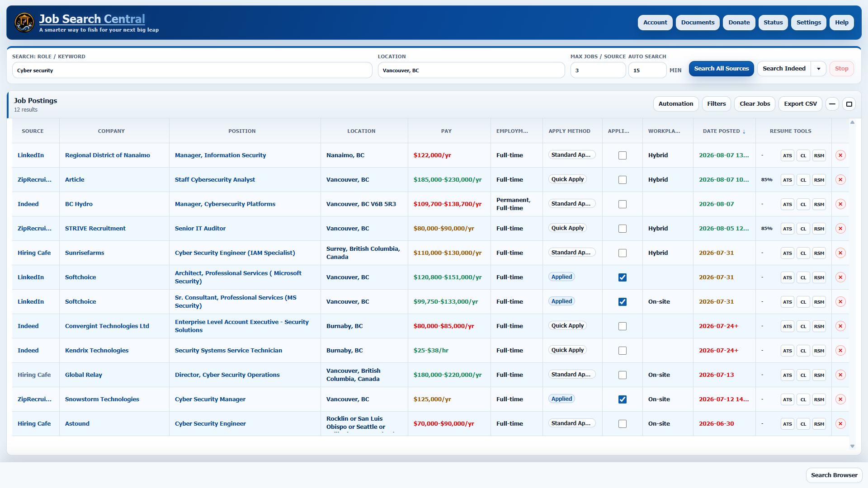Open the Status menu

pos(773,23)
